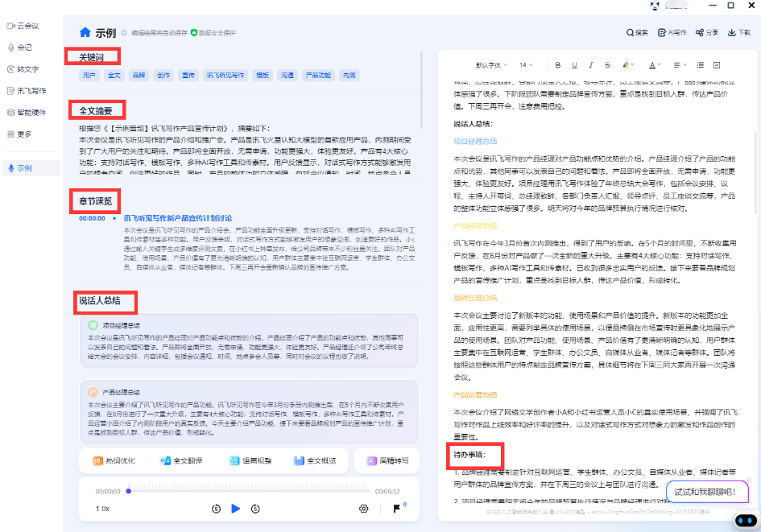Viewport: 761px width, 532px height.
Task: Click the 全文 keyword tag
Action: pyautogui.click(x=114, y=75)
